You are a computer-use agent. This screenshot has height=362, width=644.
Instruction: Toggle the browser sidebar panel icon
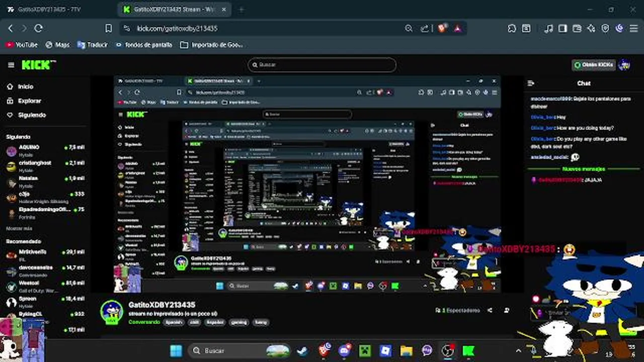(x=563, y=29)
